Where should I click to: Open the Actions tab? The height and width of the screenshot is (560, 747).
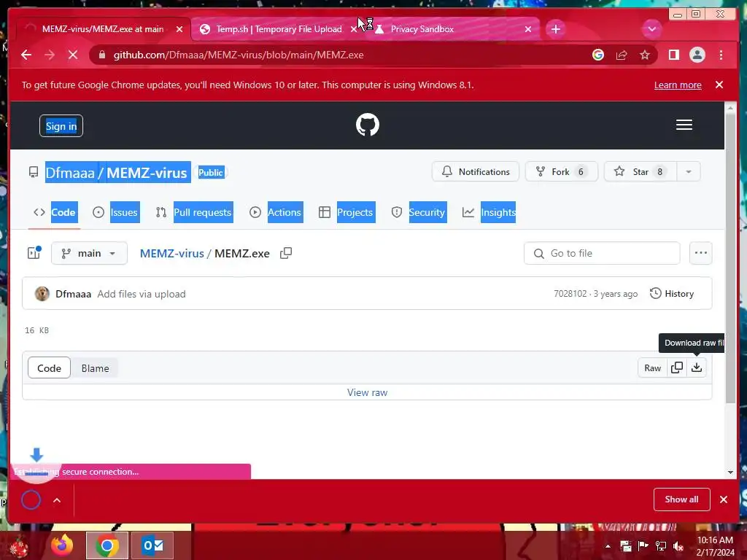click(x=276, y=212)
